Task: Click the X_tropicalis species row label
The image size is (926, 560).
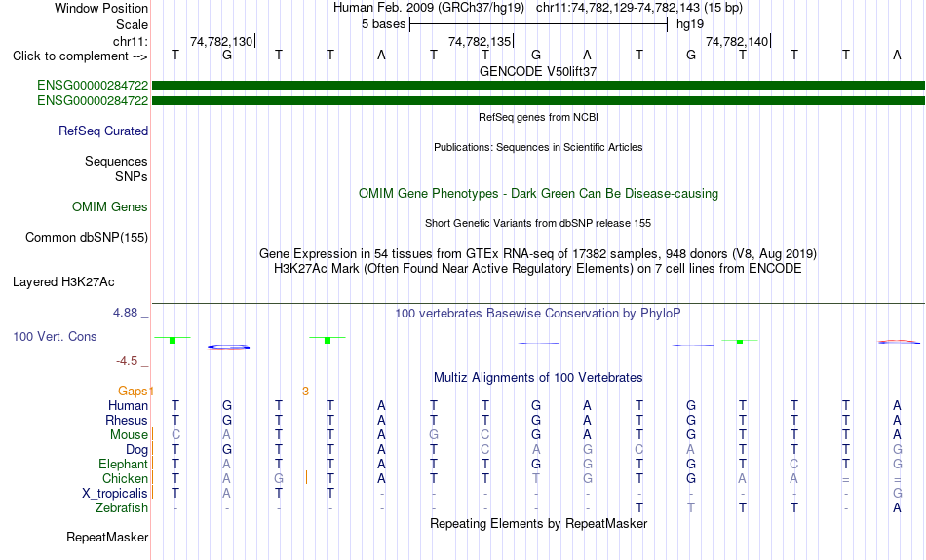Action: (x=115, y=494)
